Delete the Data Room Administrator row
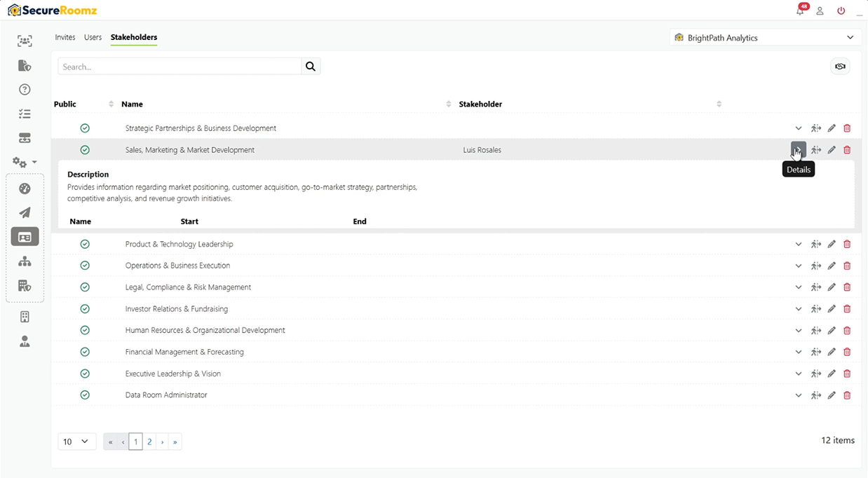868x478 pixels. (x=847, y=395)
